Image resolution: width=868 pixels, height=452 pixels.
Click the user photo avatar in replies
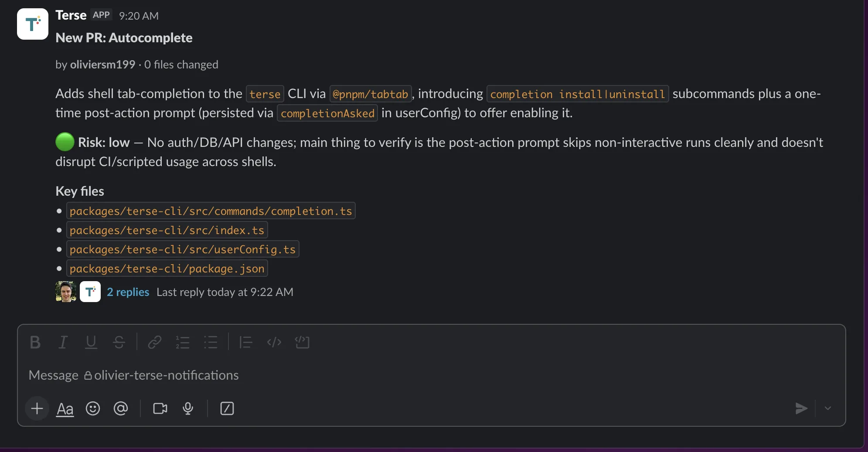point(66,292)
